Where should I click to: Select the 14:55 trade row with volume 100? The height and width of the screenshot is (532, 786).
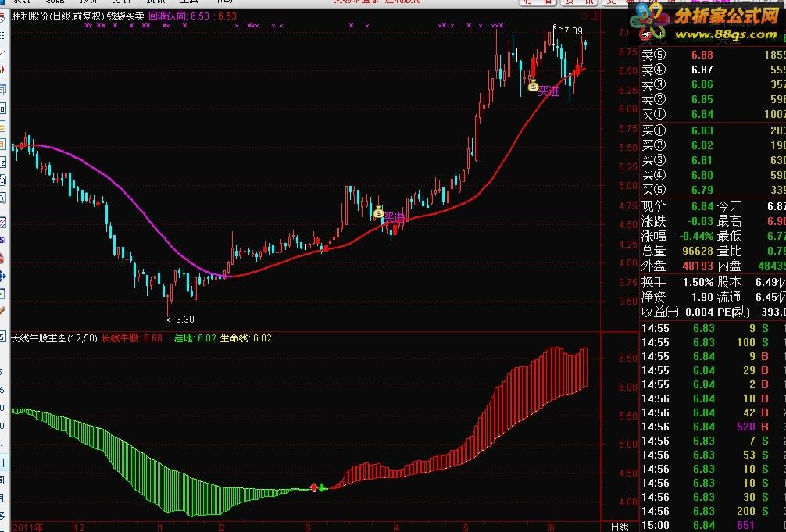pos(713,342)
